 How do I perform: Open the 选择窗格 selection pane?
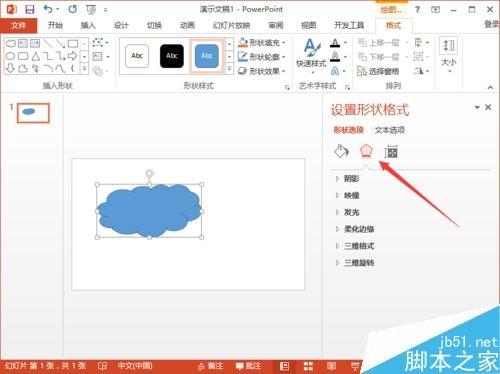pos(378,71)
